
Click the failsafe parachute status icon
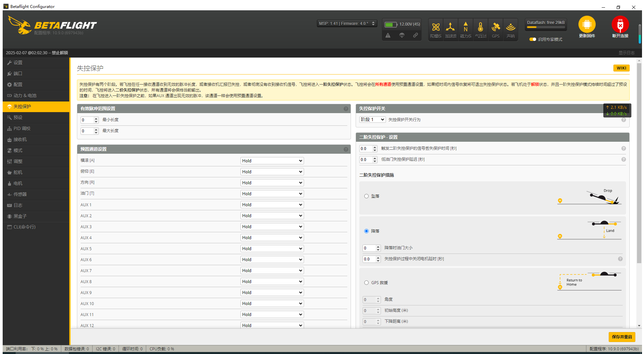pyautogui.click(x=402, y=35)
